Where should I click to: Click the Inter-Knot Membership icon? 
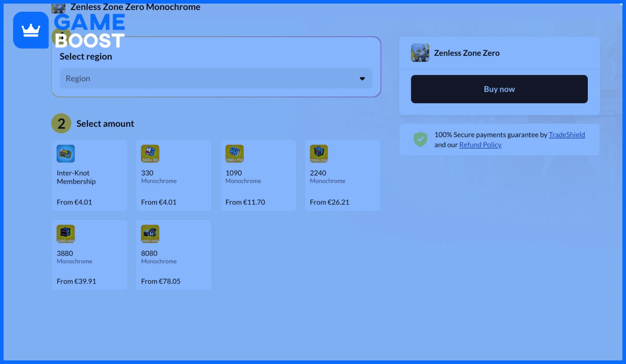66,154
